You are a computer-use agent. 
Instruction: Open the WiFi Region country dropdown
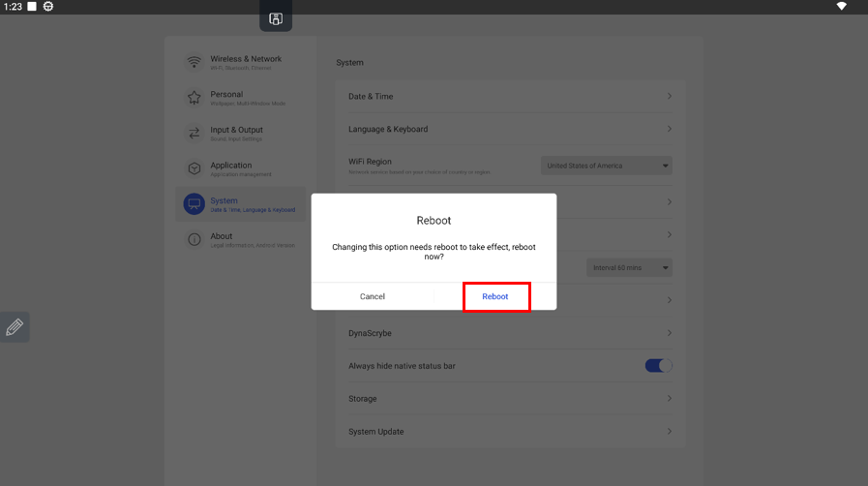pos(607,166)
